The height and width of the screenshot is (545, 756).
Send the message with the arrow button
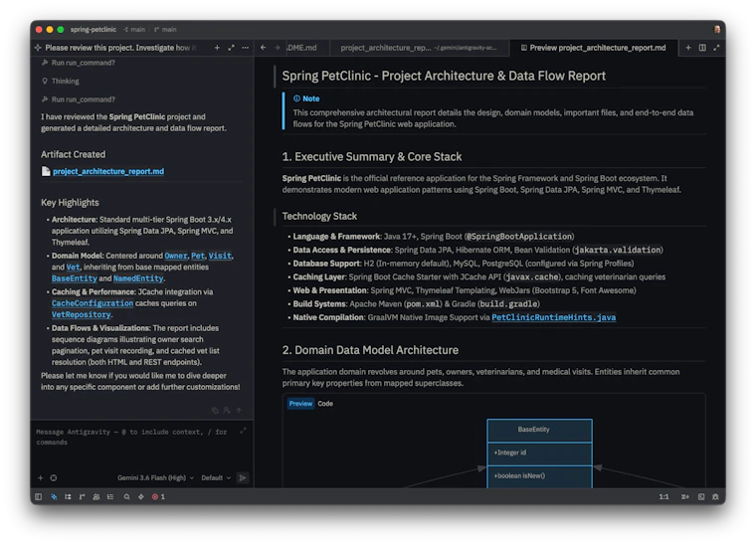[x=243, y=478]
